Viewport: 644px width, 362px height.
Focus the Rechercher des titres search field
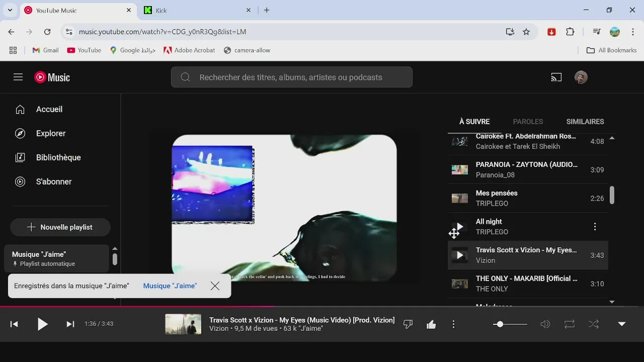point(291,77)
